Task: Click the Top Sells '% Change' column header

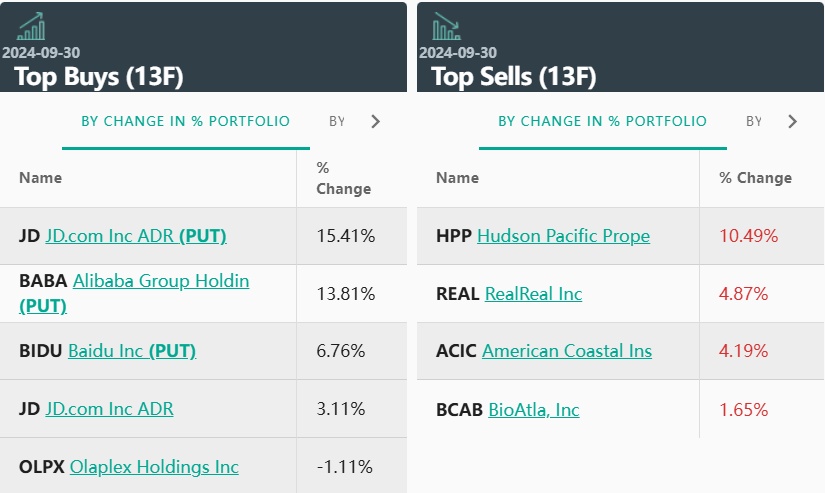Action: (755, 178)
